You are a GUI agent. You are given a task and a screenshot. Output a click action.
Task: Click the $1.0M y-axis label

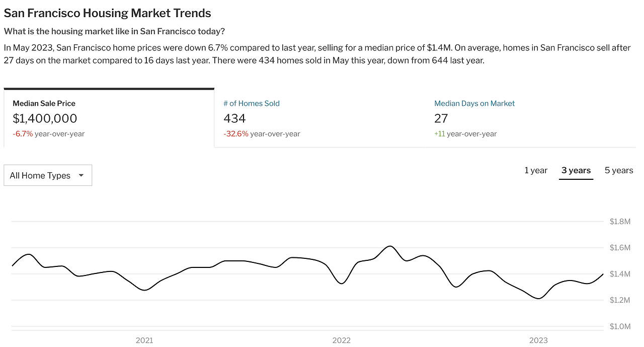620,326
